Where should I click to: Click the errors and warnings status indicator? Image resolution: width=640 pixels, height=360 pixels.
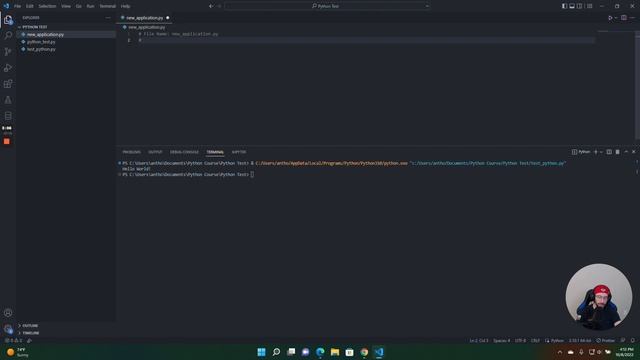13,340
